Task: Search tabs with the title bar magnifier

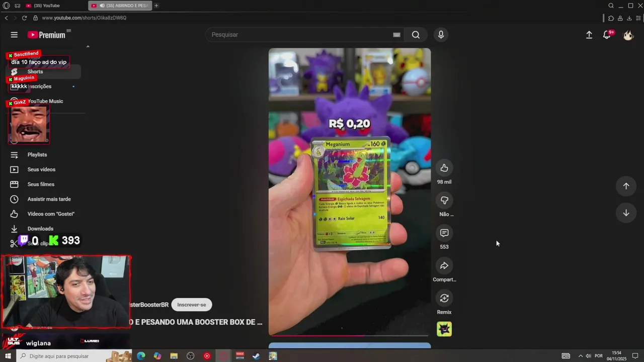Action: 611,6
